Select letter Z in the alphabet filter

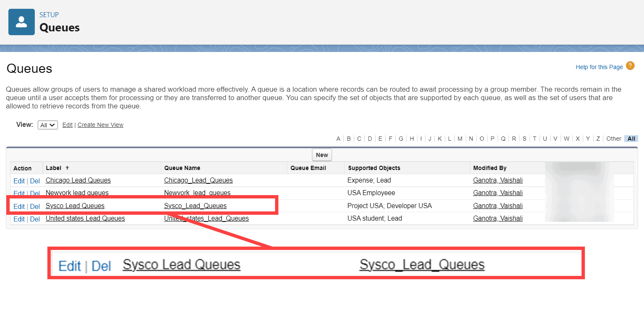(598, 138)
